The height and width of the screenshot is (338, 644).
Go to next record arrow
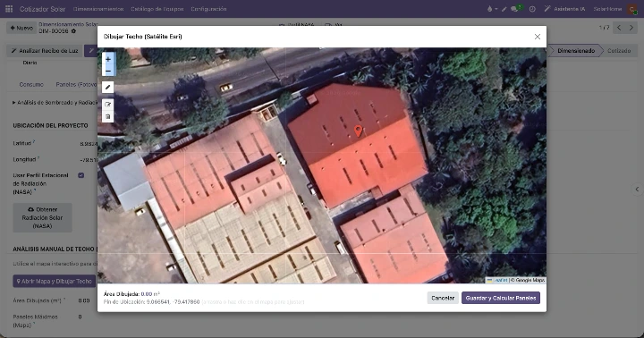[631, 28]
